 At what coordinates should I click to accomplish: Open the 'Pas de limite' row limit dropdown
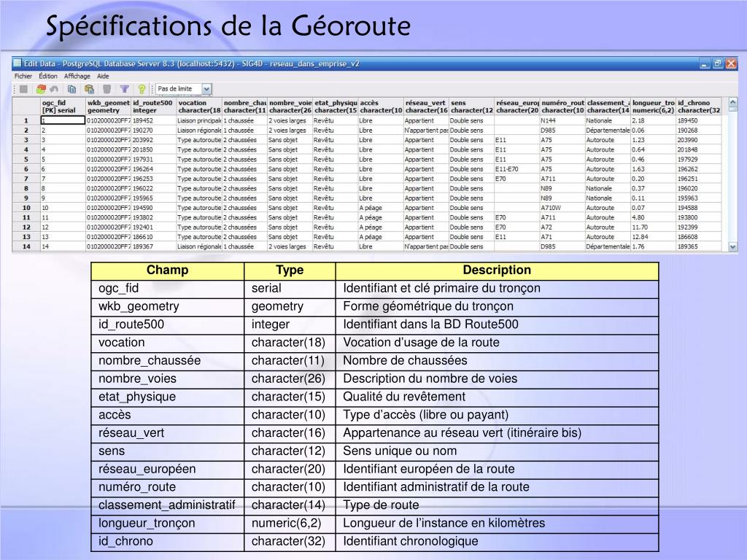point(206,89)
